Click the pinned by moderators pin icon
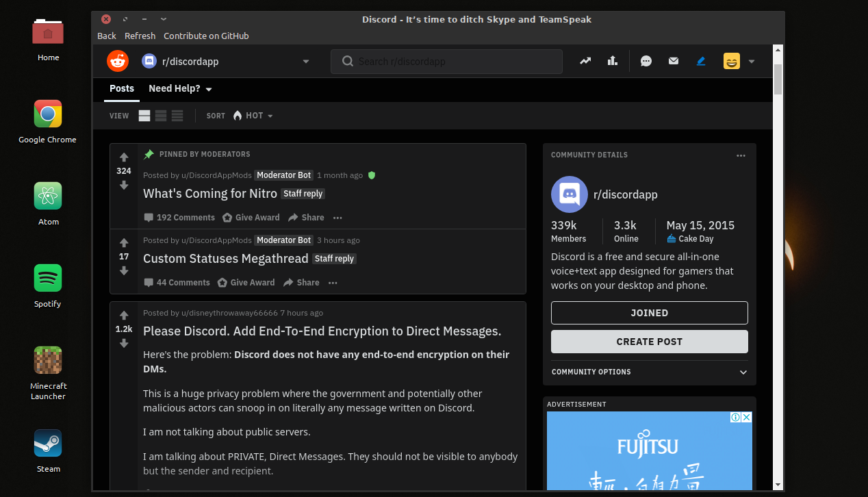The width and height of the screenshot is (868, 497). coord(149,154)
